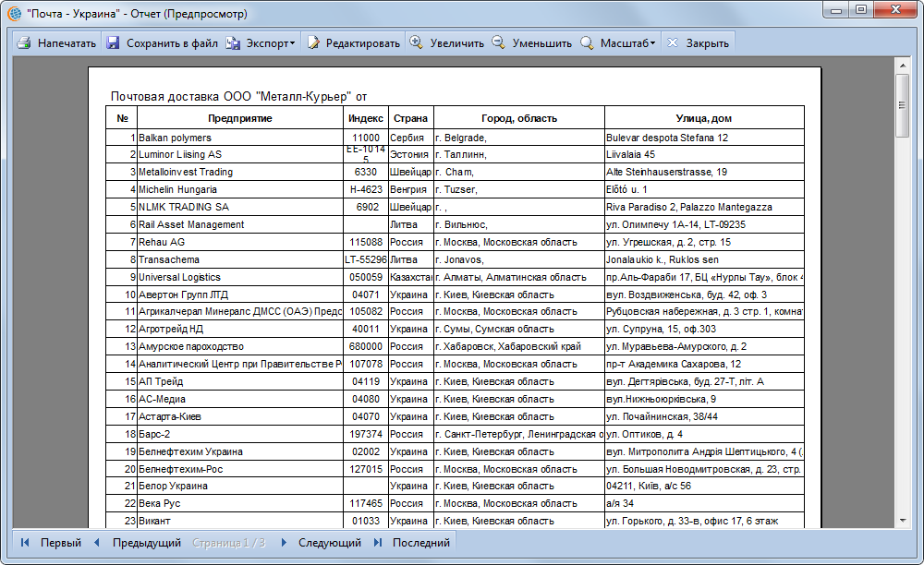The width and height of the screenshot is (924, 565).
Task: Click the АП Трейд cell
Action: point(240,381)
